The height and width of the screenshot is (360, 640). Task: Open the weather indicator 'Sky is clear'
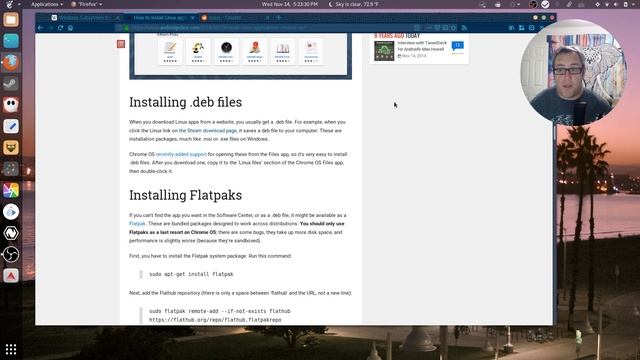[x=353, y=4]
